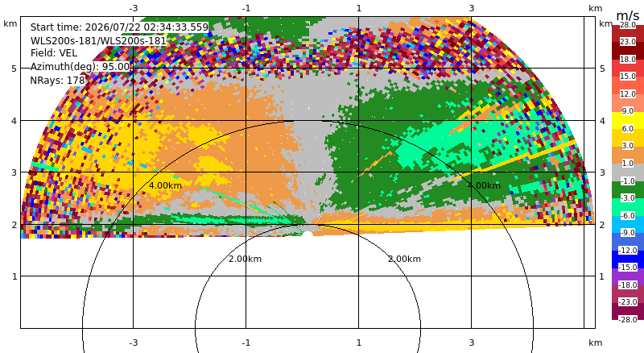Click the right 2.00km range ring label
Image resolution: width=644 pixels, height=353 pixels.
point(405,259)
